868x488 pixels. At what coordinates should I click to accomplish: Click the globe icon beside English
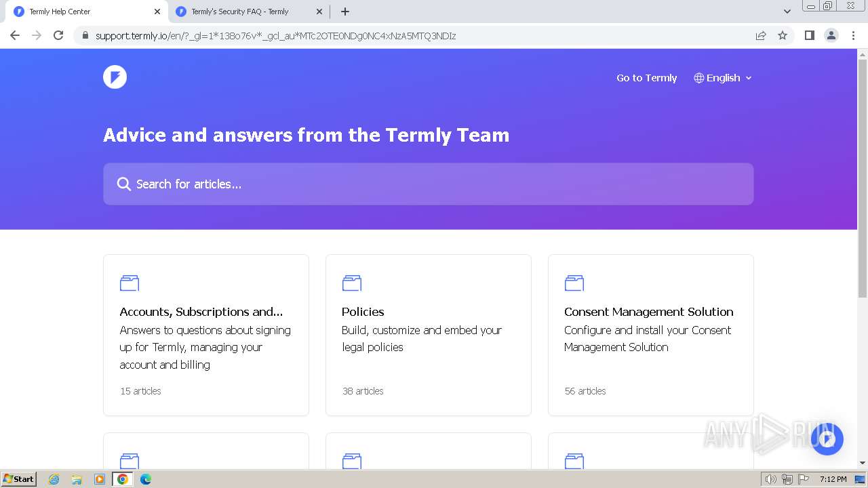tap(698, 78)
